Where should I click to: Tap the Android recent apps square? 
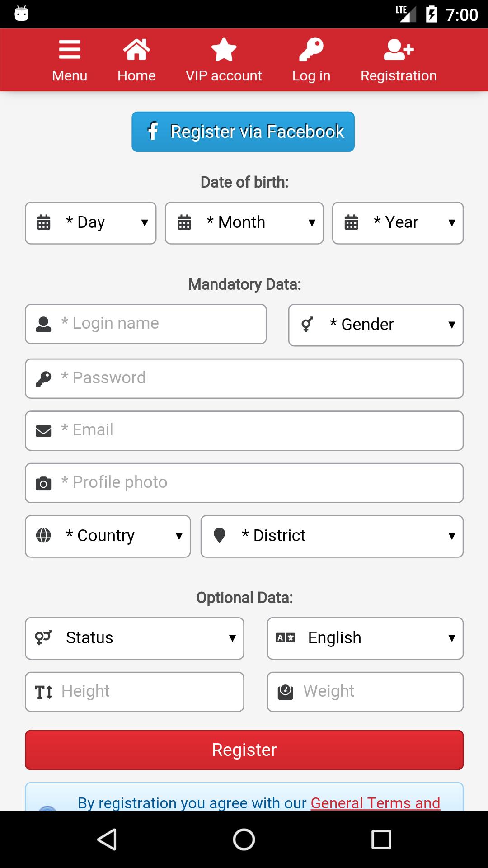point(381,840)
